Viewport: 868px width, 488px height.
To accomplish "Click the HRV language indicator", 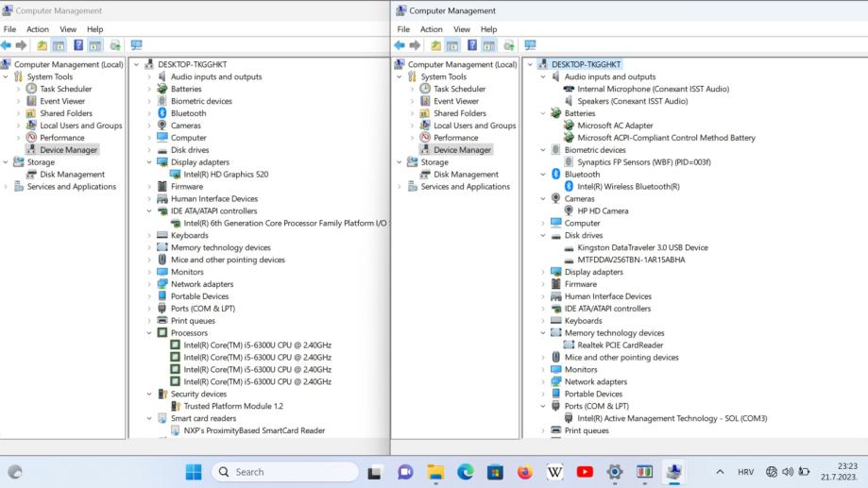I will click(x=745, y=472).
